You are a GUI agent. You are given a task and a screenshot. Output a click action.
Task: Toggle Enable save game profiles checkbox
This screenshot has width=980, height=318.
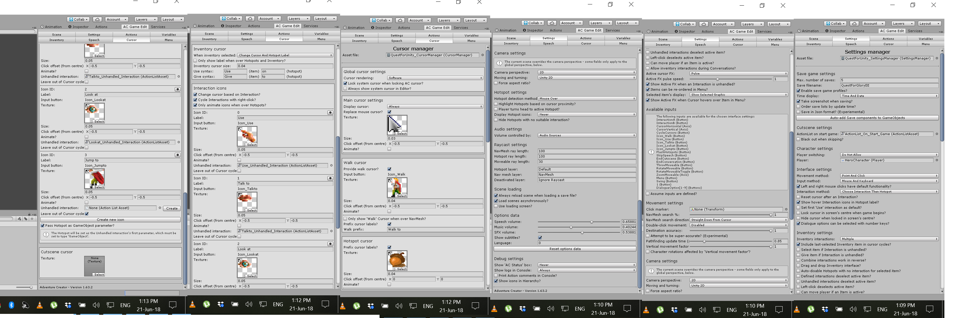tap(798, 91)
